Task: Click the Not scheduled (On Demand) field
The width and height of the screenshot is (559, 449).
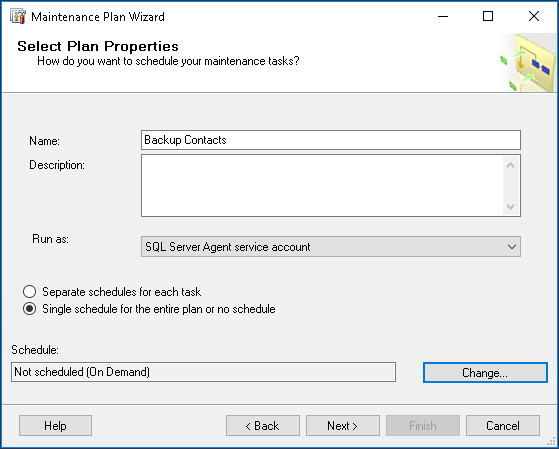Action: [203, 372]
